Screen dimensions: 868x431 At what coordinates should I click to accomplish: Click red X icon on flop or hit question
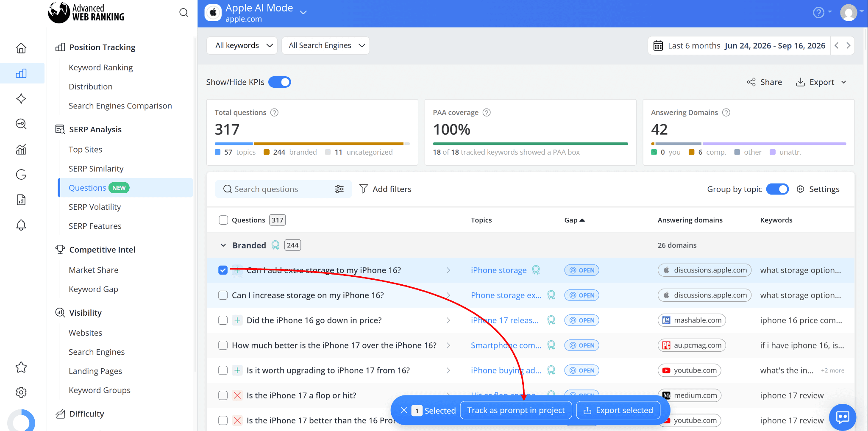click(x=237, y=395)
